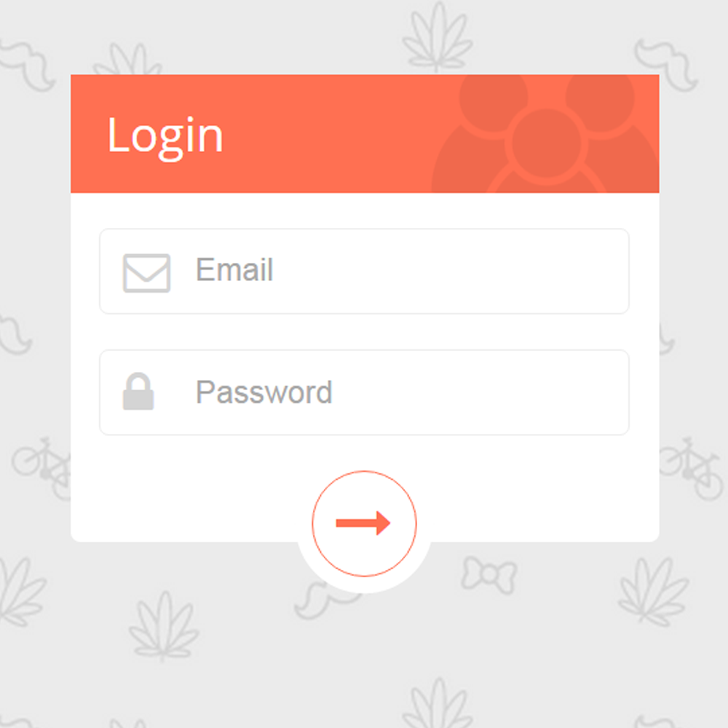Click the envelope icon in the Email field
The height and width of the screenshot is (728, 728).
tap(146, 273)
